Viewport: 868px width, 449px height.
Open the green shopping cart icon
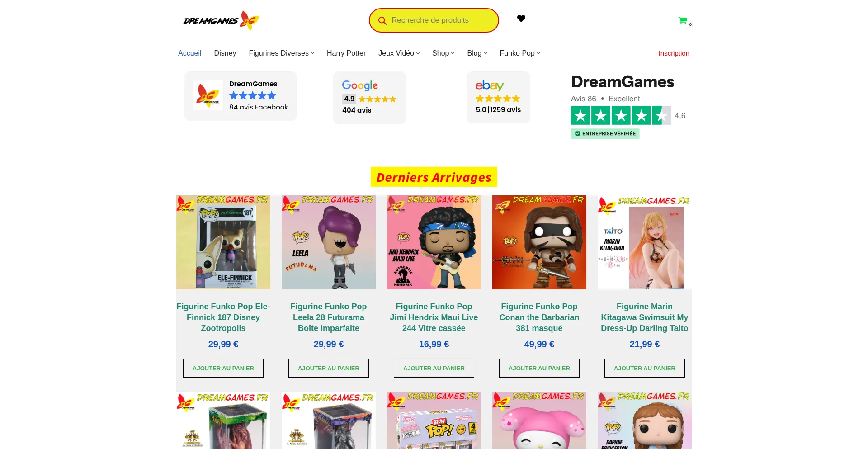click(683, 21)
